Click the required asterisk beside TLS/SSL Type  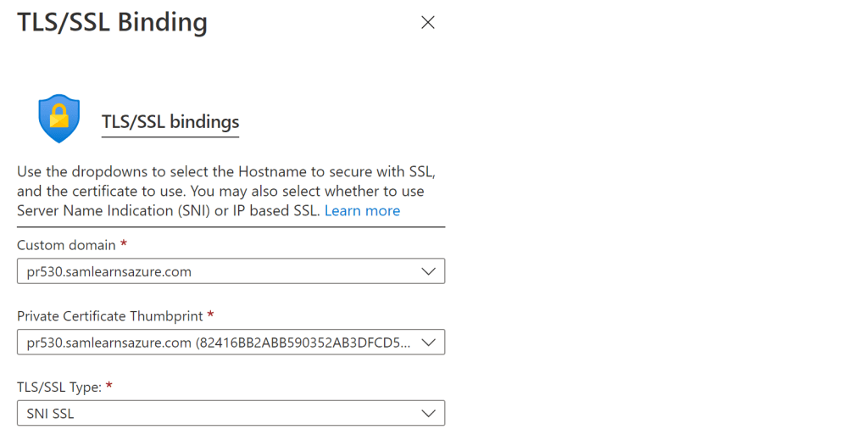(109, 387)
